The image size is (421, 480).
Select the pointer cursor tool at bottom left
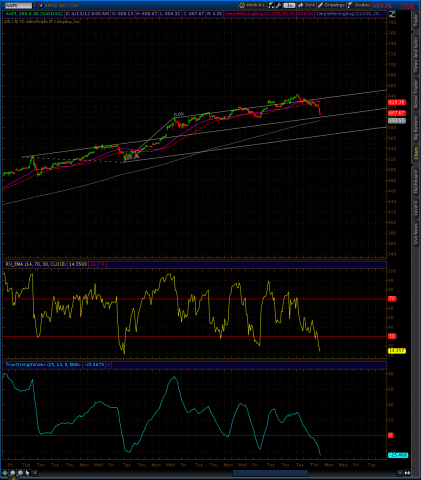click(x=27, y=473)
